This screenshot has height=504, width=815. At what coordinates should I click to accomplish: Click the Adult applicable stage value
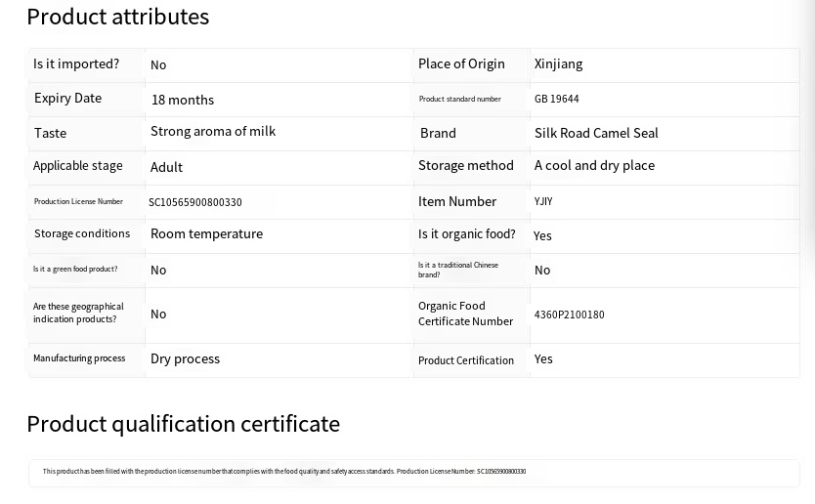(x=166, y=167)
